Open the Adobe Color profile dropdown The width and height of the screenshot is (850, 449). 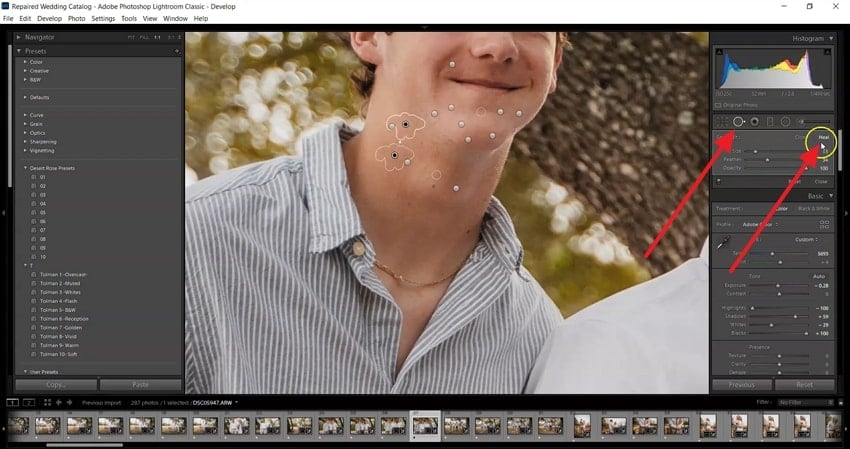click(x=761, y=224)
